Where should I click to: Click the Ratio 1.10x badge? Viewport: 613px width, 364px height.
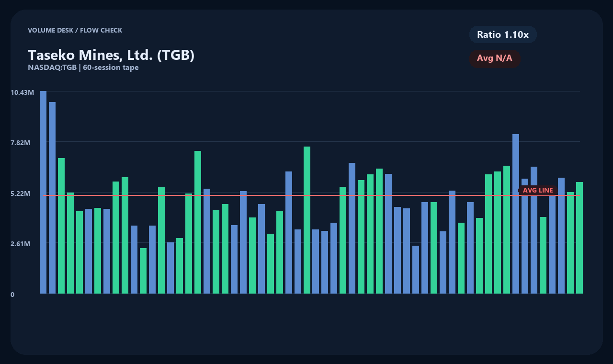503,34
